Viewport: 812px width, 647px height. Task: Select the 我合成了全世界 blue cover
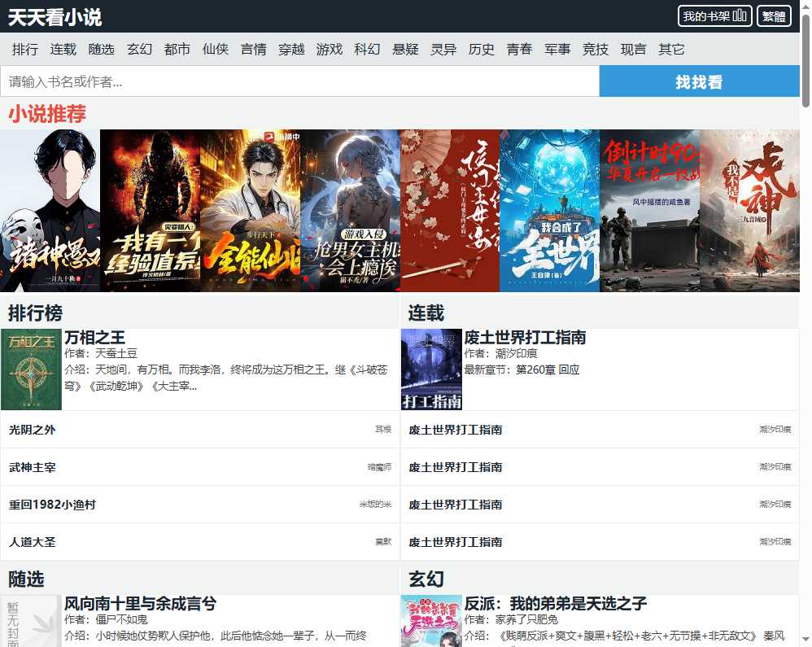549,210
